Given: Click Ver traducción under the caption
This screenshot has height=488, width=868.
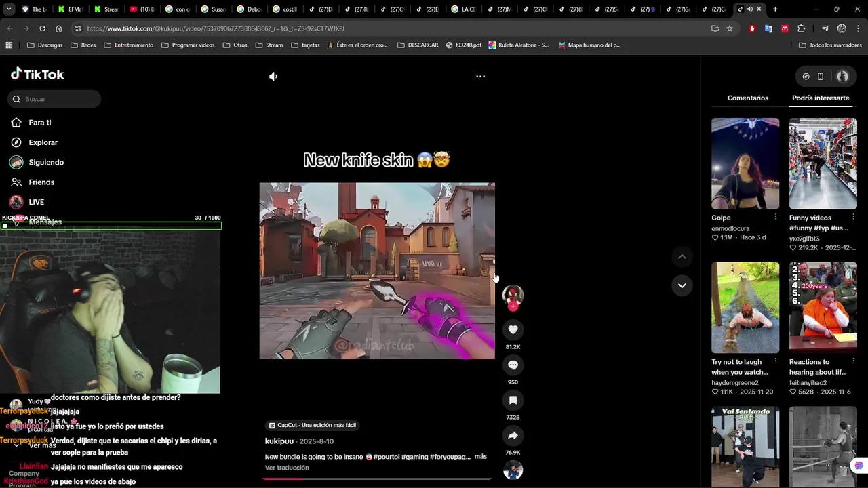Looking at the screenshot, I should [x=287, y=468].
